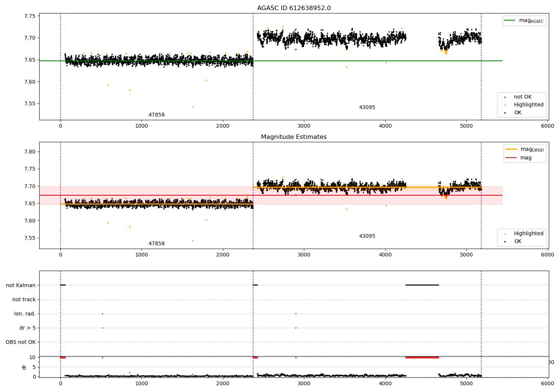560x392 pixels.
Task: Select the red 'mag' legend line sample
Action: click(511, 158)
